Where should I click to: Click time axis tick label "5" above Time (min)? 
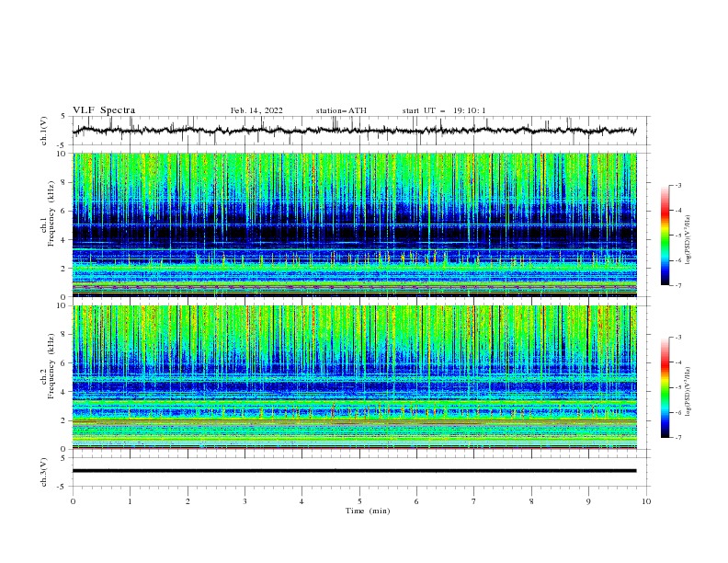click(x=359, y=501)
